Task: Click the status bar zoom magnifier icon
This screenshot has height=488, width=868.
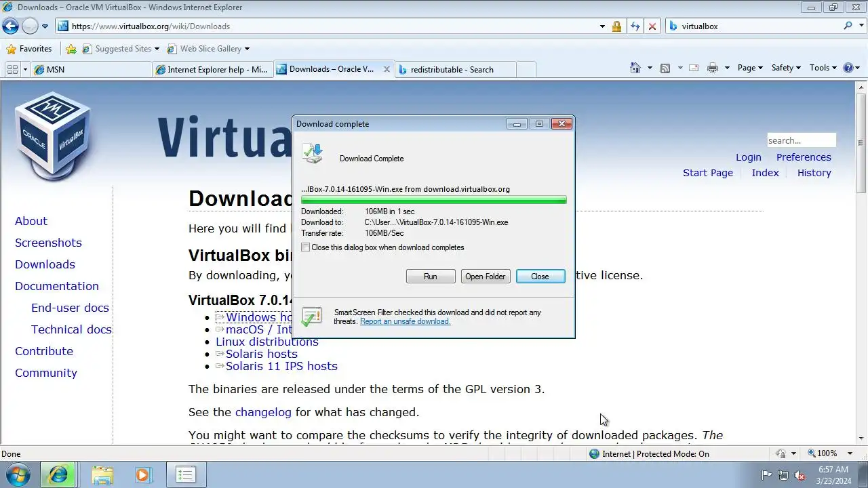Action: click(811, 453)
